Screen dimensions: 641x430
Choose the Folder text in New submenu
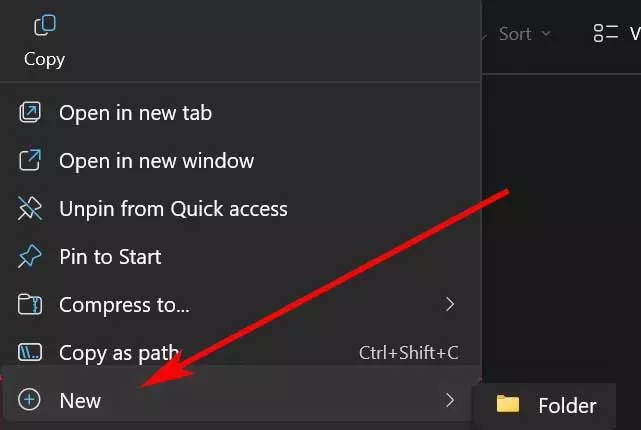567,406
